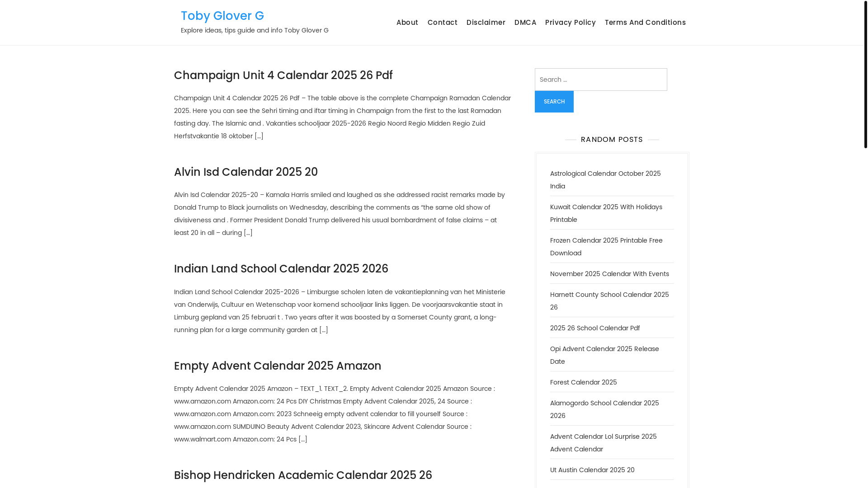Screen dimensions: 868x488
Task: Open Astrological Calendar October 2025 India link
Action: pyautogui.click(x=605, y=180)
